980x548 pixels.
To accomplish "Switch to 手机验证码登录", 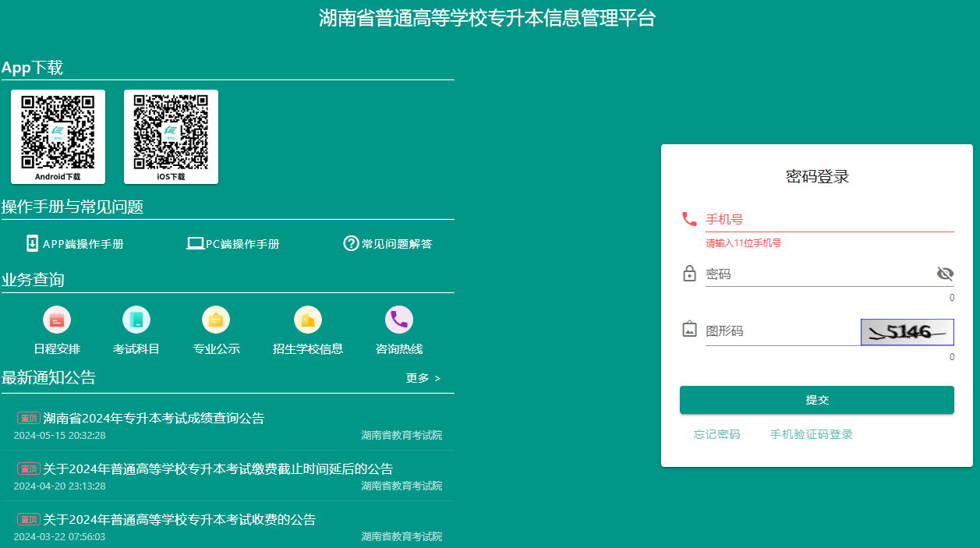I will click(x=812, y=434).
